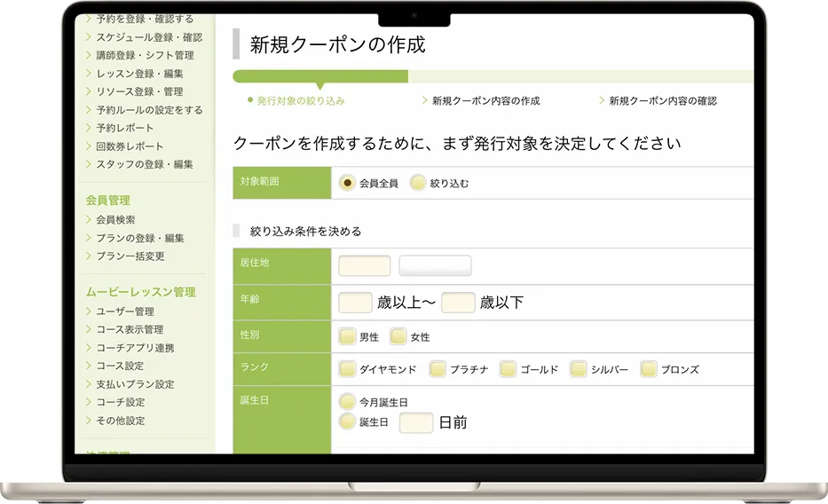
Task: Open 発行対象の絞り込み step
Action: (x=301, y=101)
